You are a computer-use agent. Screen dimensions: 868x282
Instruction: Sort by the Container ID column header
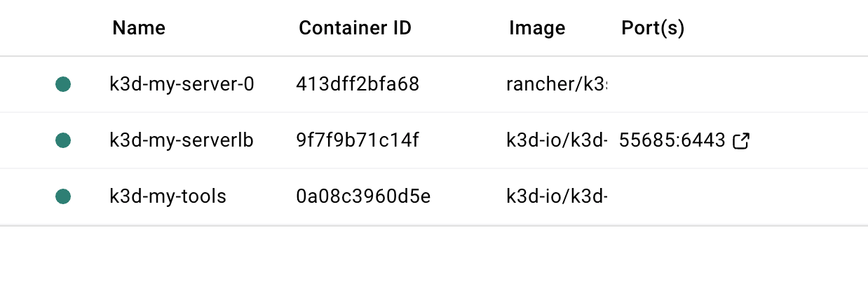(x=355, y=28)
